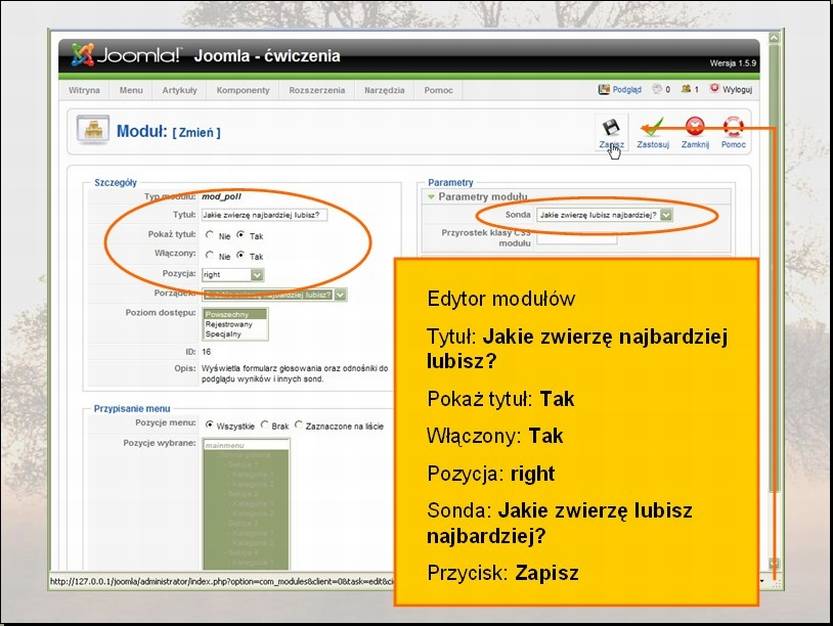Click the vertical page scrollbar
Viewport: 833px width, 626px height.
[x=774, y=266]
